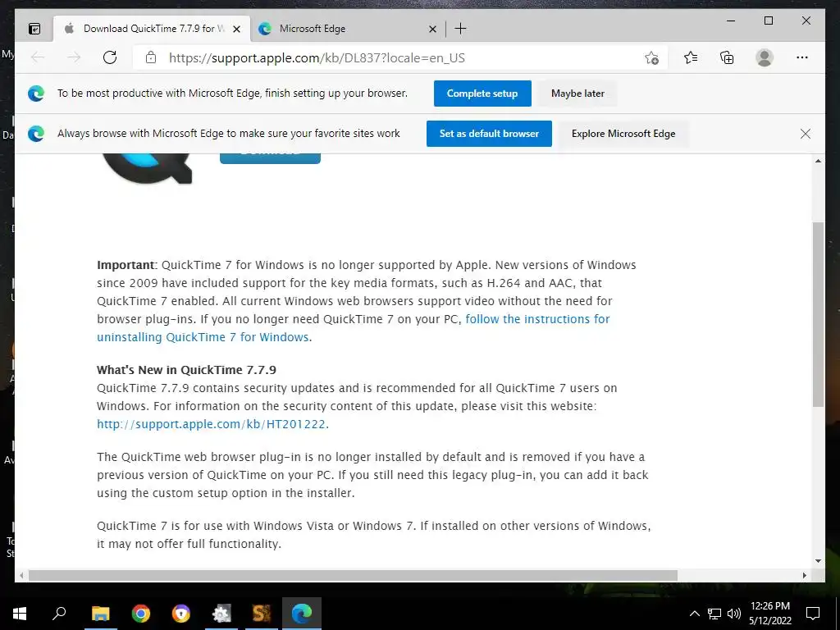This screenshot has height=630, width=840.
Task: Open the profile avatar icon
Action: 765,57
